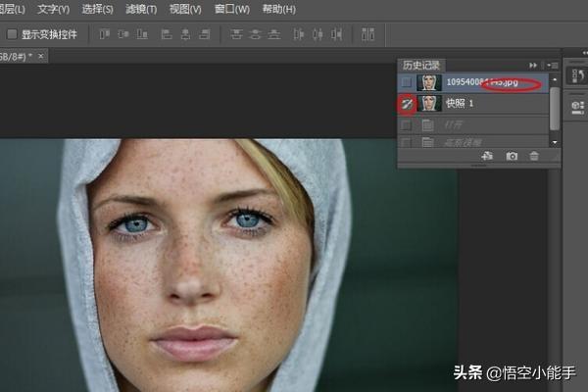Click the create new snapshot camera icon

pos(512,156)
